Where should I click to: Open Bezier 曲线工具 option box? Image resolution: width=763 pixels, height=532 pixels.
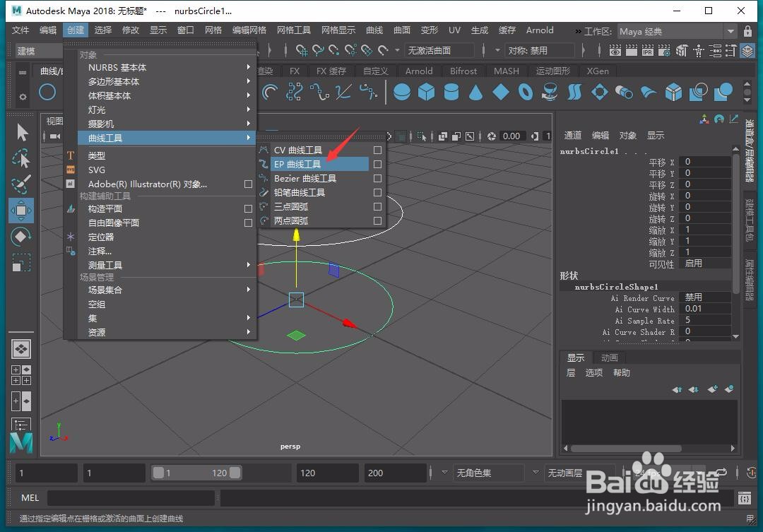[377, 179]
